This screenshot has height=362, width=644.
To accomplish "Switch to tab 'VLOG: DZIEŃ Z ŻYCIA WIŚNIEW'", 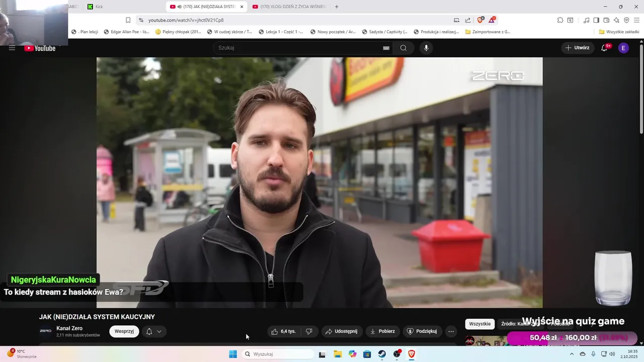I will pos(289,7).
